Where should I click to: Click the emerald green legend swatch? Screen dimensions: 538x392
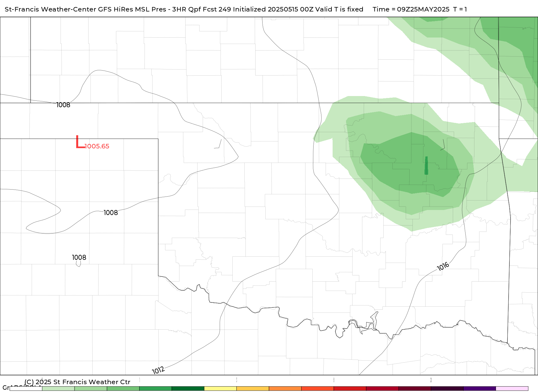[x=156, y=389]
